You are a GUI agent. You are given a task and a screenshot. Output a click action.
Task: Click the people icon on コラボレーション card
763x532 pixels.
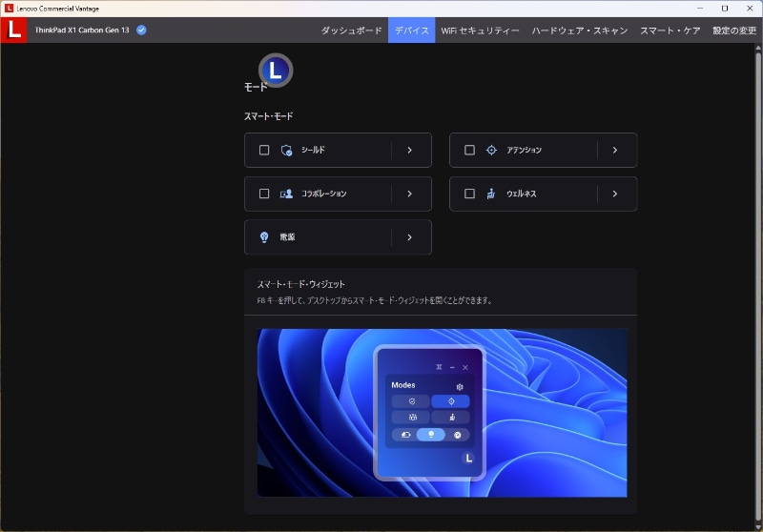286,194
